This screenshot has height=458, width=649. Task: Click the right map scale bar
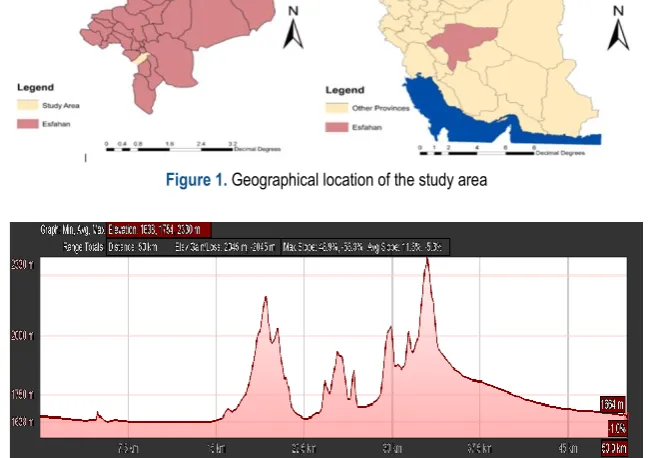(x=477, y=153)
